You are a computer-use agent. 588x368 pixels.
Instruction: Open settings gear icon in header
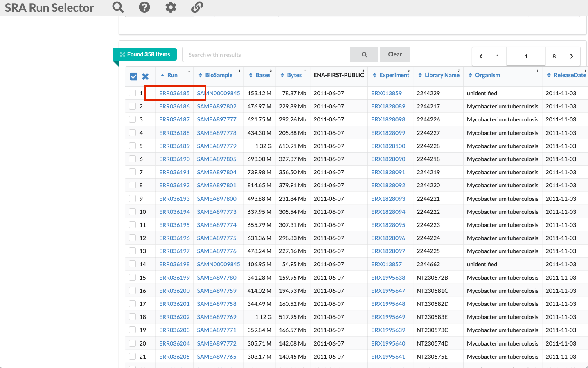coord(171,7)
